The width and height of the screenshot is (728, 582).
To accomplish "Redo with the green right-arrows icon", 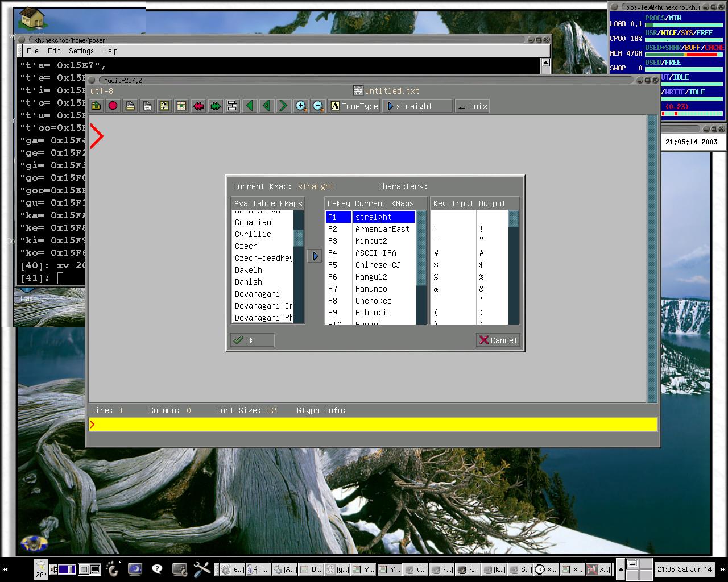I will pyautogui.click(x=215, y=106).
